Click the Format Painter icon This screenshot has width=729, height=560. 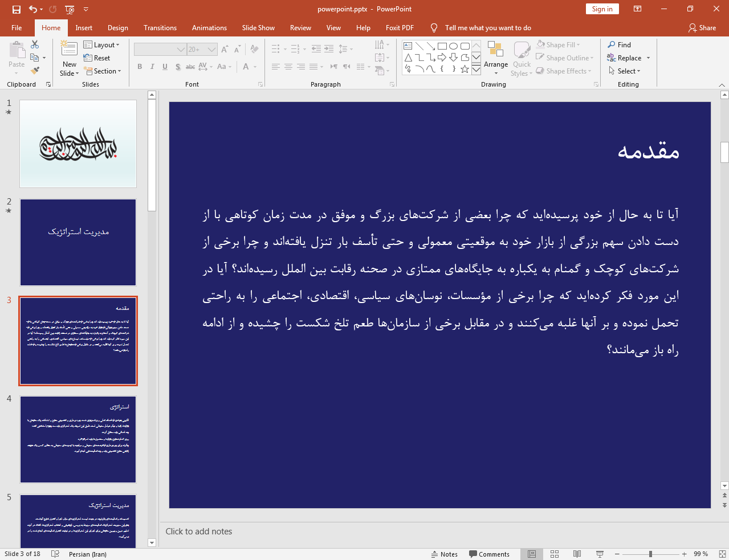point(35,71)
